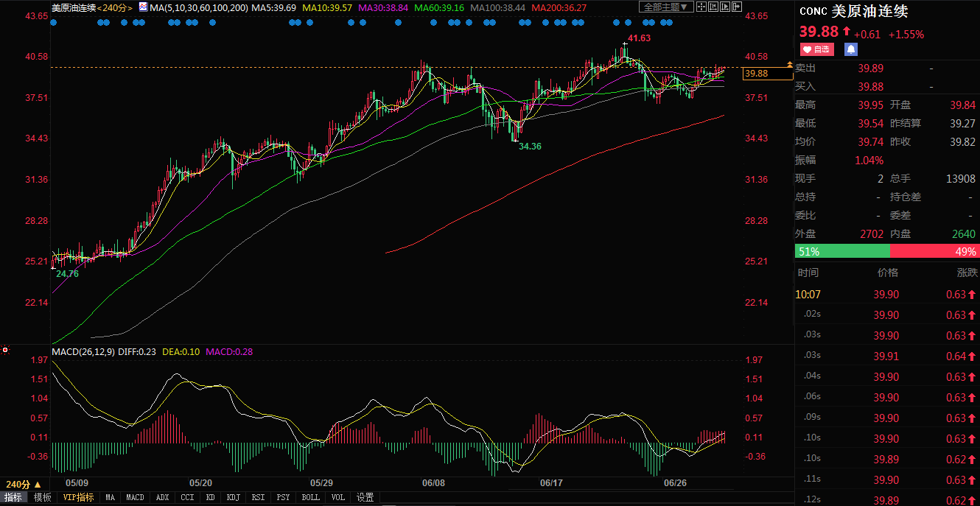Viewport: 980px width, 506px height.
Task: Toggle the BOLL indicator at the bottom
Action: click(311, 497)
